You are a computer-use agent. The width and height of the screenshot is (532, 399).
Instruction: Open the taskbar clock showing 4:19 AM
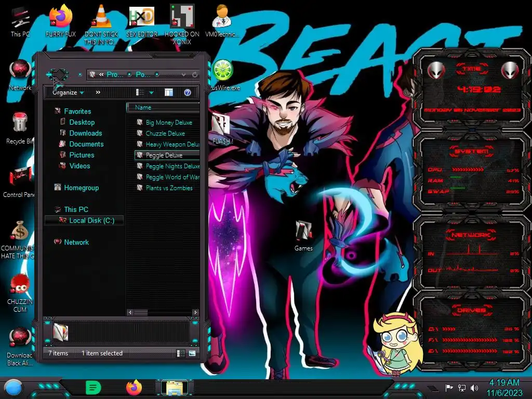click(x=504, y=388)
